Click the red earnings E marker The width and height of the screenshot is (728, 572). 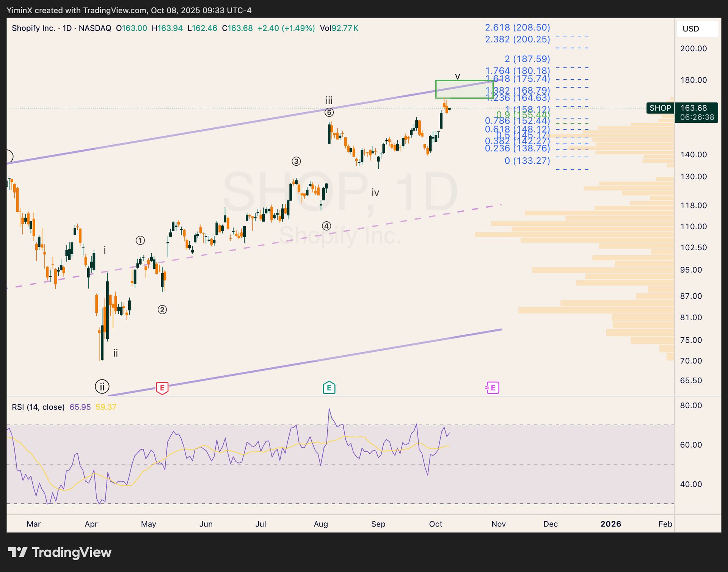click(162, 388)
